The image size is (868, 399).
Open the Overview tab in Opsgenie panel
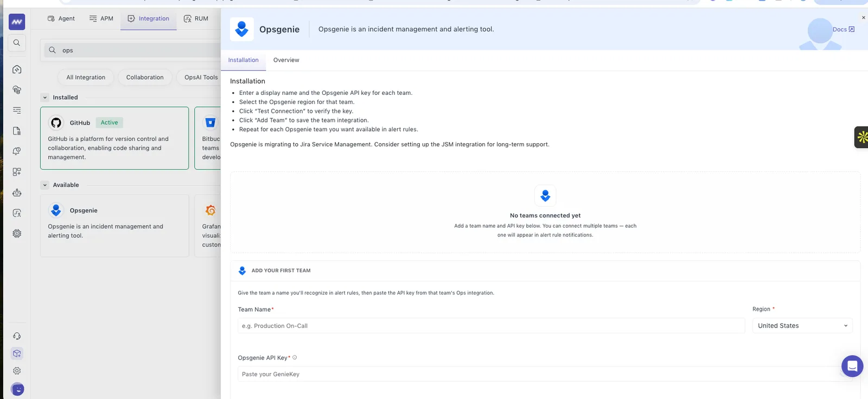pos(286,60)
